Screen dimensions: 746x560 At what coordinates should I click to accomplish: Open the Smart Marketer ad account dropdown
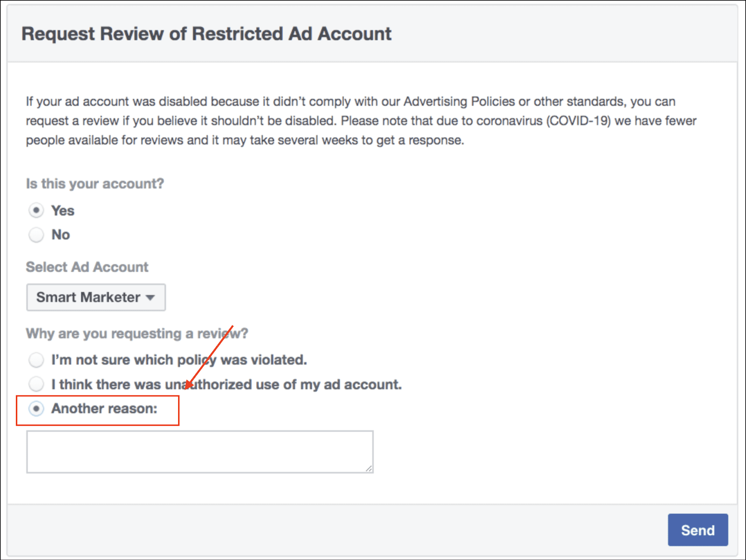pos(96,297)
